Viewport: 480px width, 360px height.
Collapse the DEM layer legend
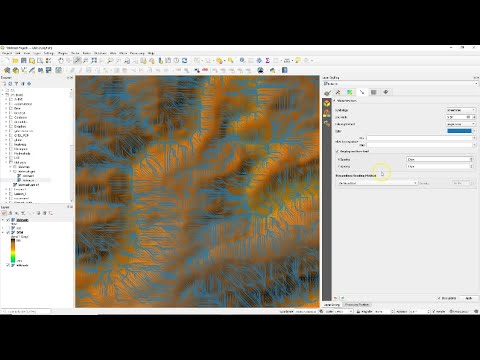click(3, 232)
